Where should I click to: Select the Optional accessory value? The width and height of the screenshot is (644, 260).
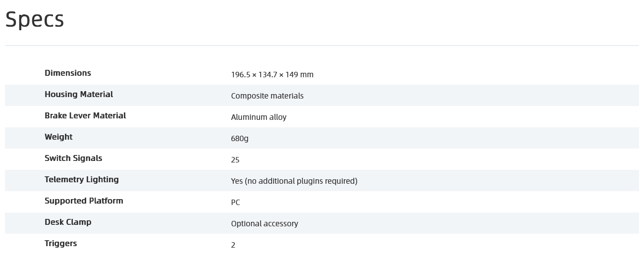(265, 224)
